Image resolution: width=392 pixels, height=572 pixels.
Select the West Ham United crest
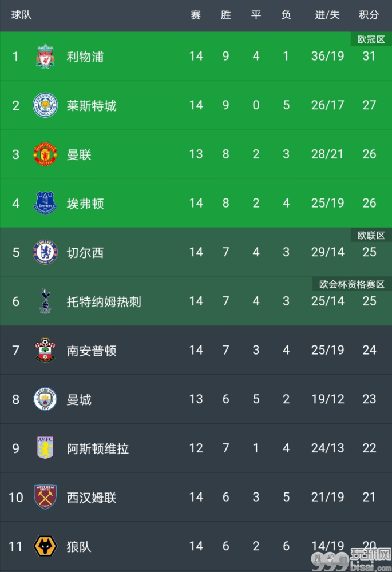pos(45,497)
